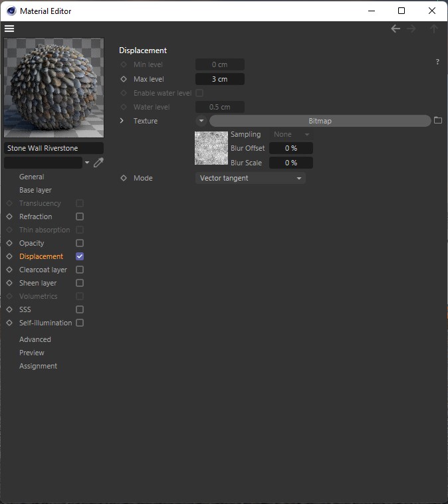
Task: Click the Mode keyframe diamond icon
Action: point(124,178)
